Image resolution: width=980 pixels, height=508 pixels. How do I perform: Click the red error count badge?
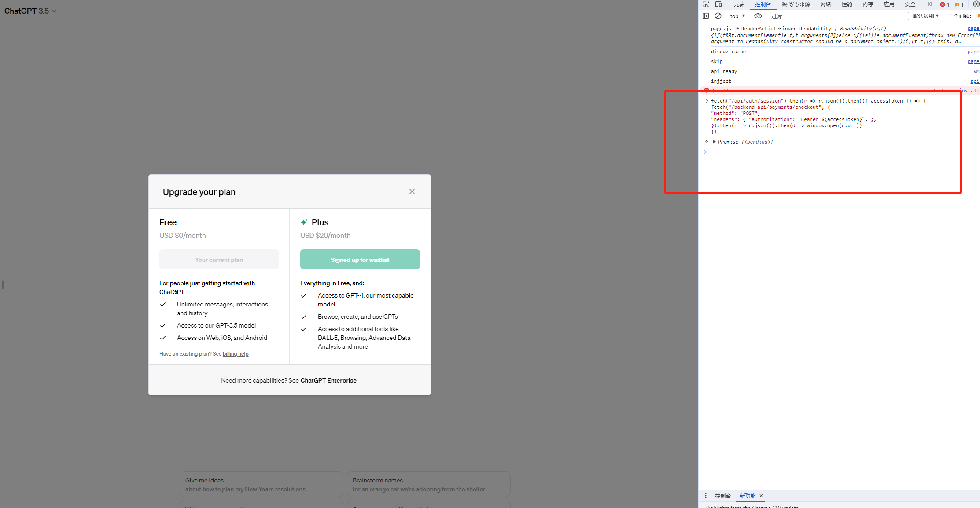click(x=945, y=5)
